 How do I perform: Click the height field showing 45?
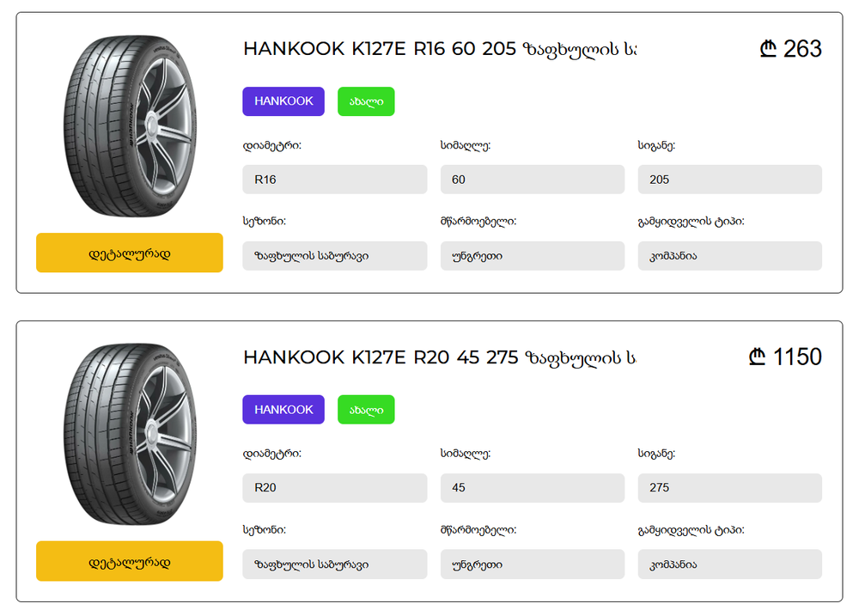tap(533, 488)
